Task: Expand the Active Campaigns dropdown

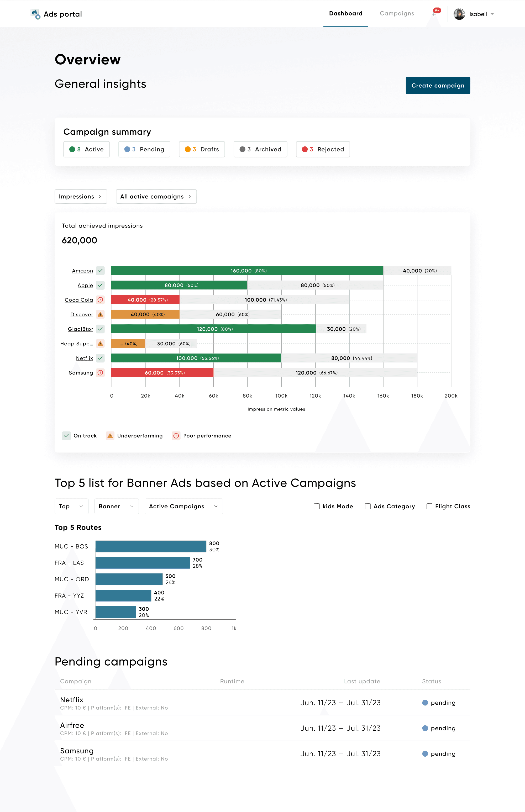Action: coord(183,506)
